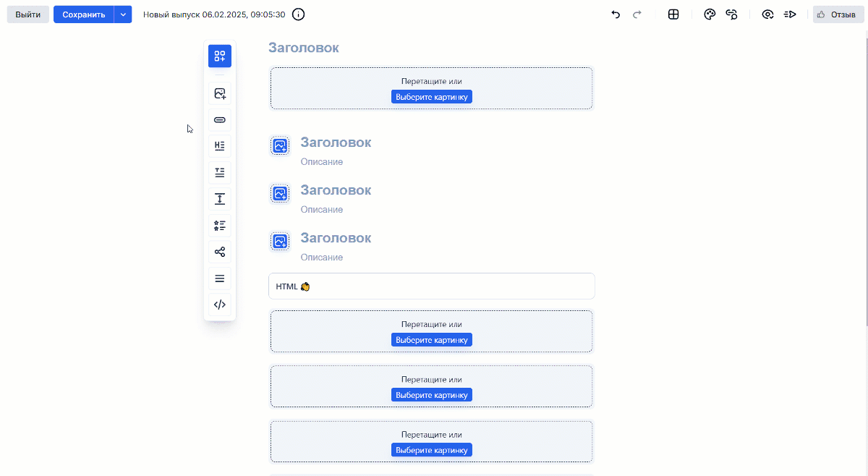Viewport: 868px width, 476px height.
Task: Select the menu lines block tool
Action: (x=220, y=279)
